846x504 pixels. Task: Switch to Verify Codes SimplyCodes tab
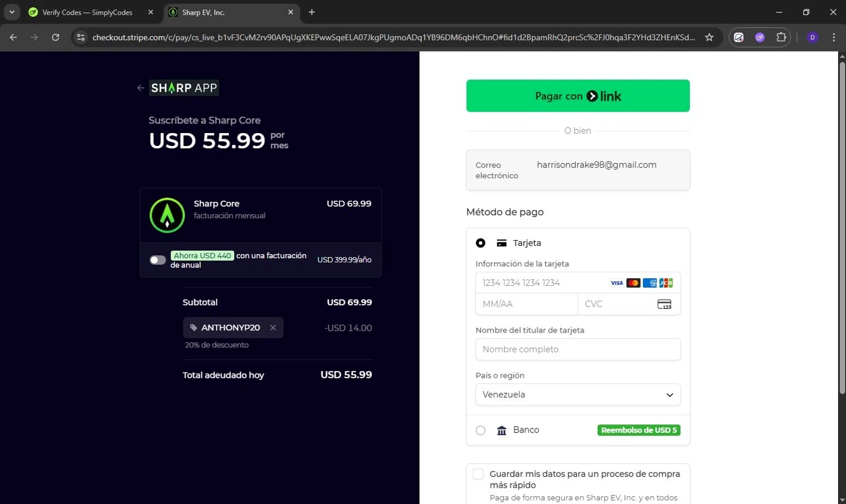pos(87,12)
